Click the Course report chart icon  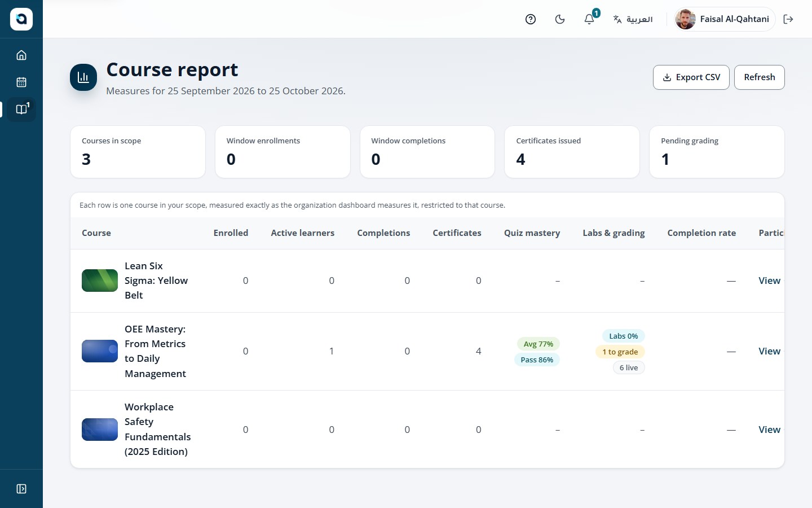point(83,77)
